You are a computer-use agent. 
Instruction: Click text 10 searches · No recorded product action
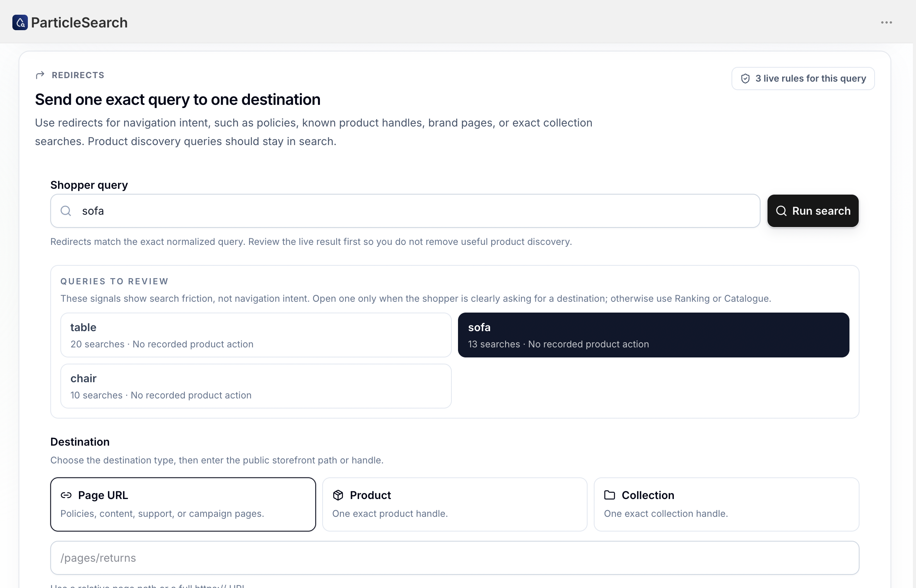tap(161, 395)
